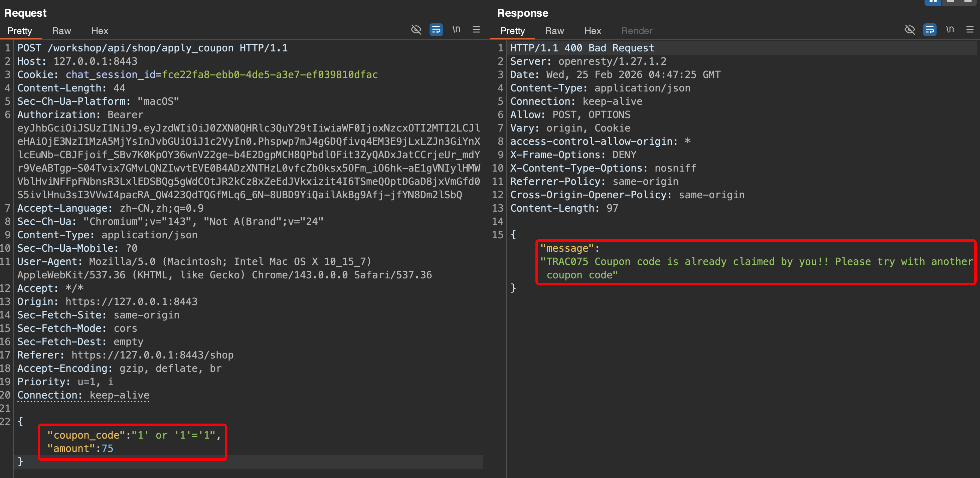Switch Request view to Hex tab
980x478 pixels.
(x=100, y=31)
